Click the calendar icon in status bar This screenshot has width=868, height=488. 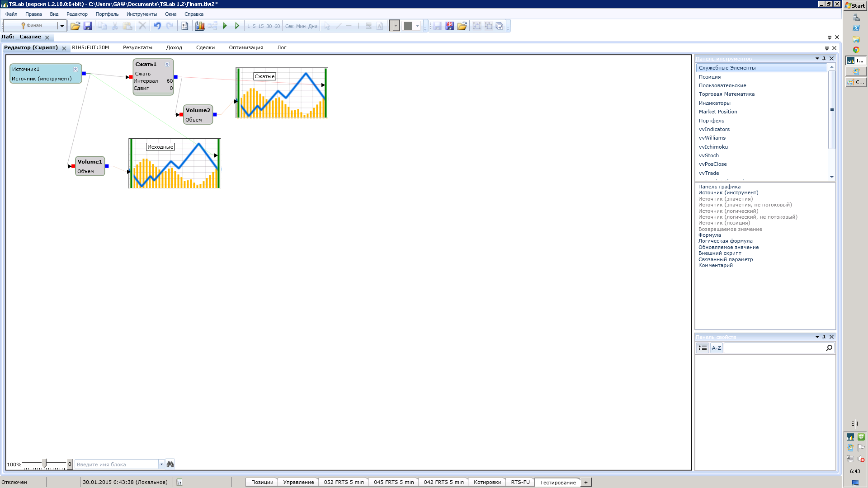tap(179, 482)
